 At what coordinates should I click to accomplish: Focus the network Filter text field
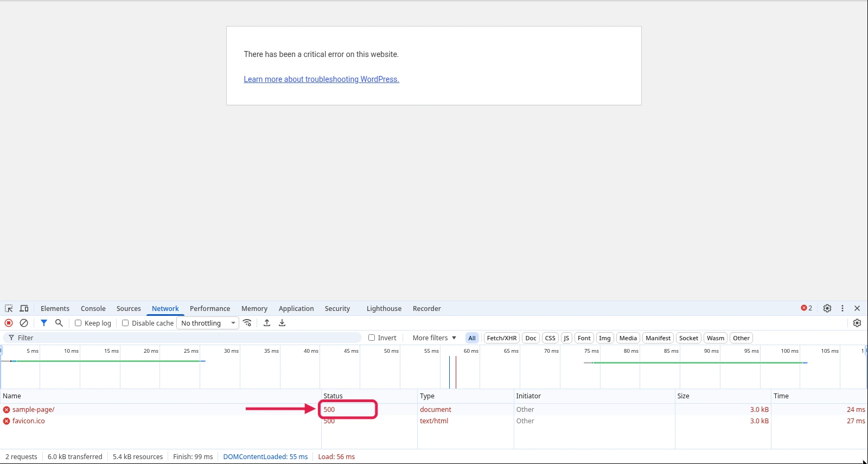[x=182, y=338]
